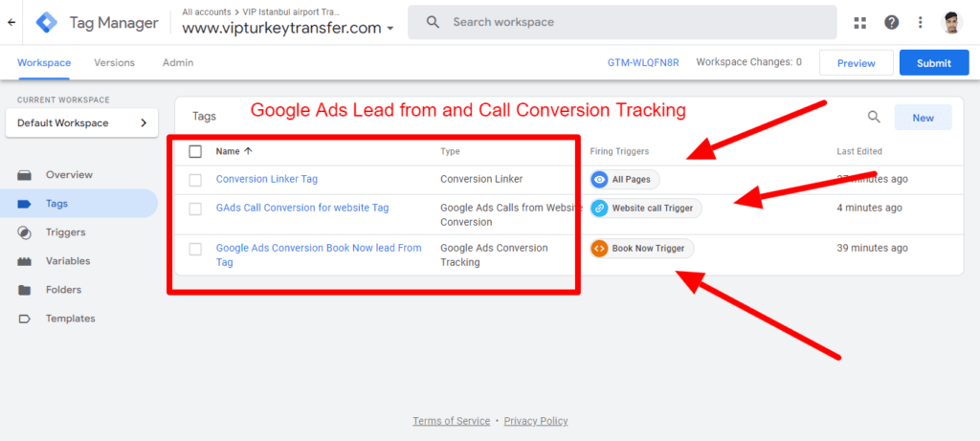Click the '39 minutes ago' cell
Image resolution: width=980 pixels, height=441 pixels.
(x=873, y=248)
